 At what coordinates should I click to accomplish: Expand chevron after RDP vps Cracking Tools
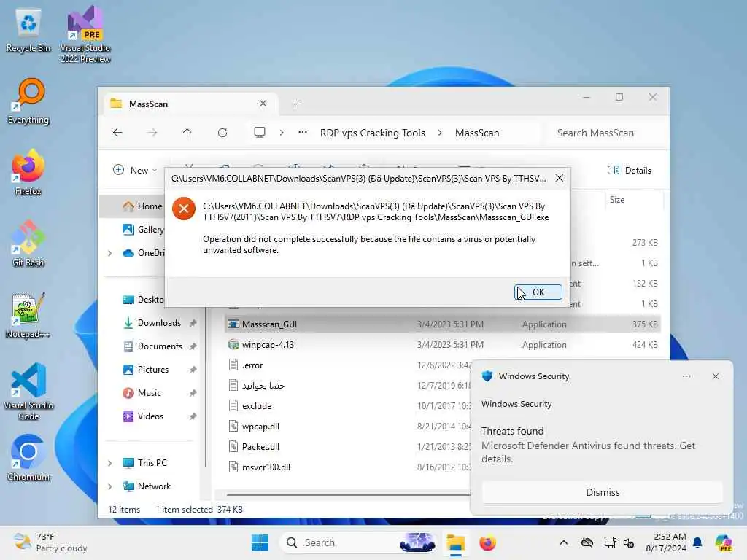click(x=440, y=133)
